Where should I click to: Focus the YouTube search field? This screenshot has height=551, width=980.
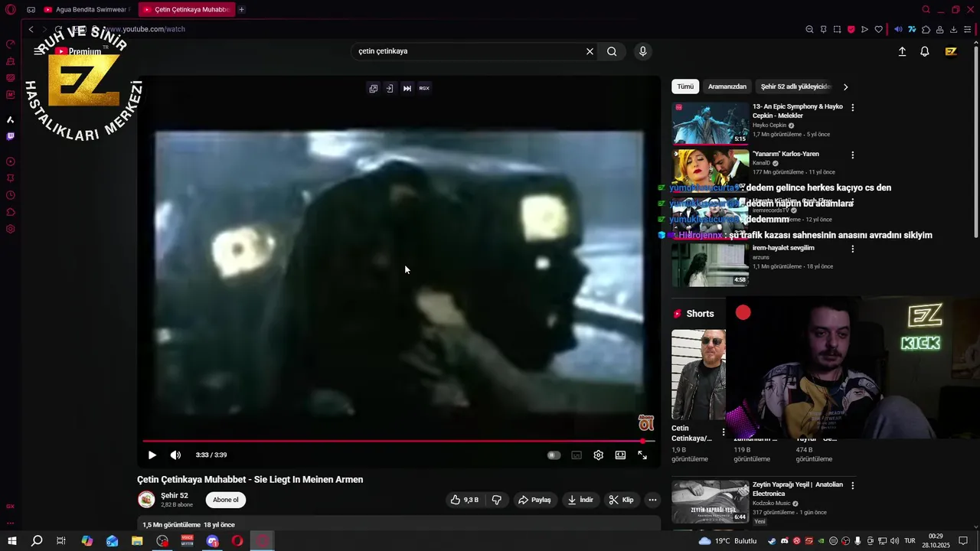click(x=467, y=51)
